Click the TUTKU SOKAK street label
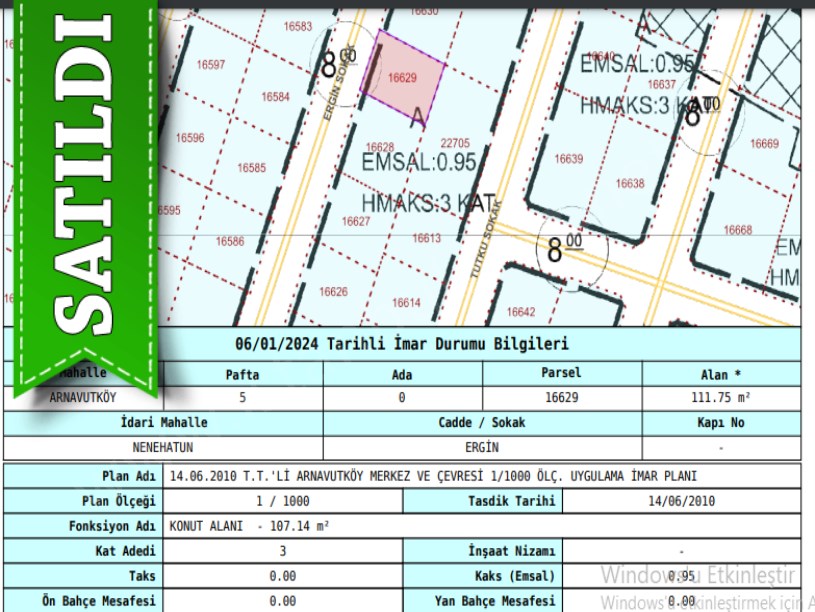Screen dimensions: 815x612 click(x=484, y=238)
